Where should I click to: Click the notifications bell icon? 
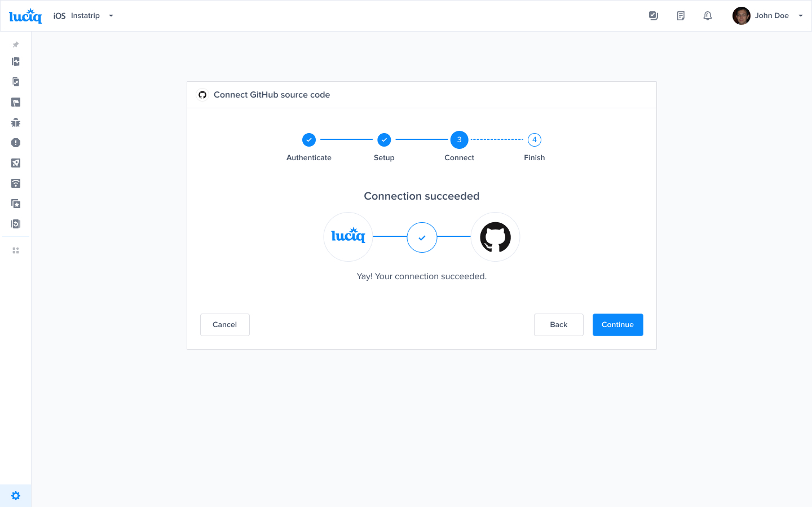tap(708, 16)
